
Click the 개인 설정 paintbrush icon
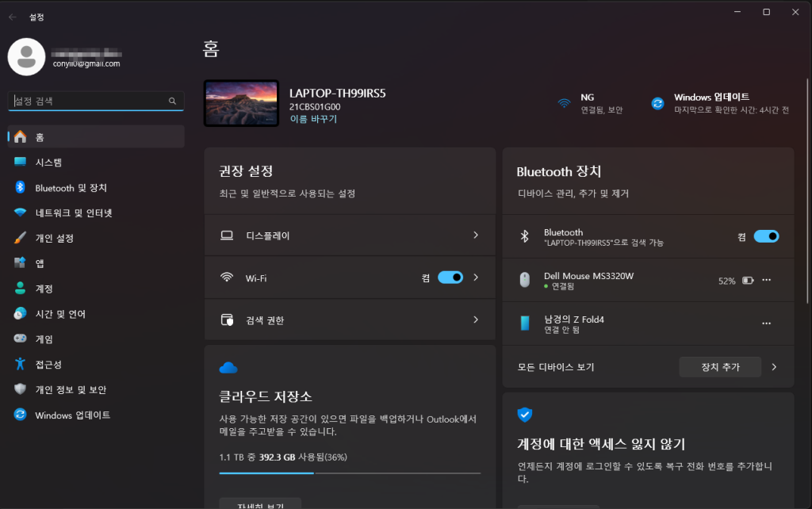(x=20, y=238)
